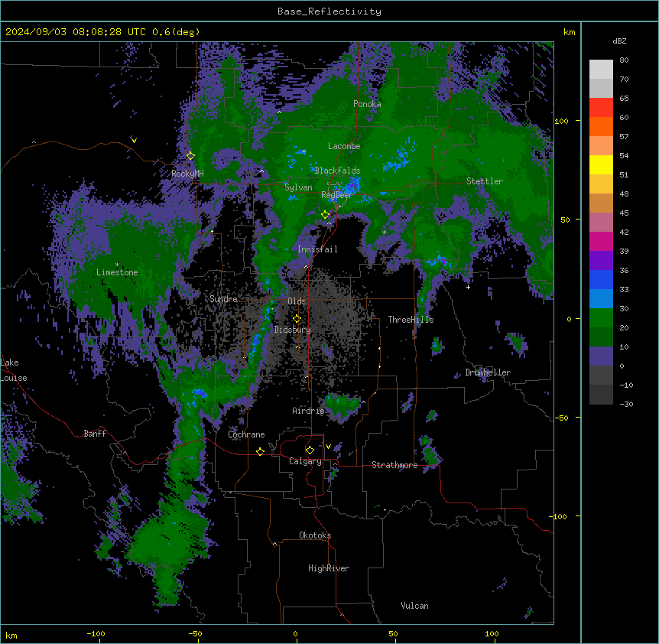
Task: Click the Sundre city label
Action: coord(223,299)
